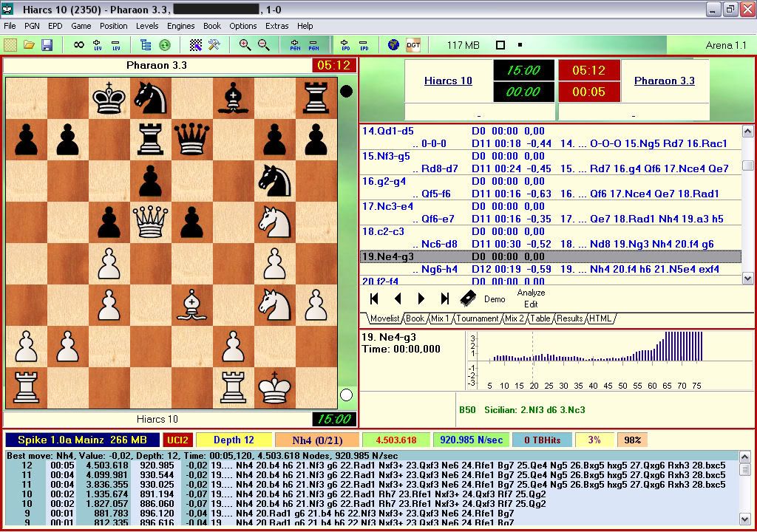This screenshot has width=757, height=532.
Task: Click the move list scrollbar up arrow
Action: point(747,132)
